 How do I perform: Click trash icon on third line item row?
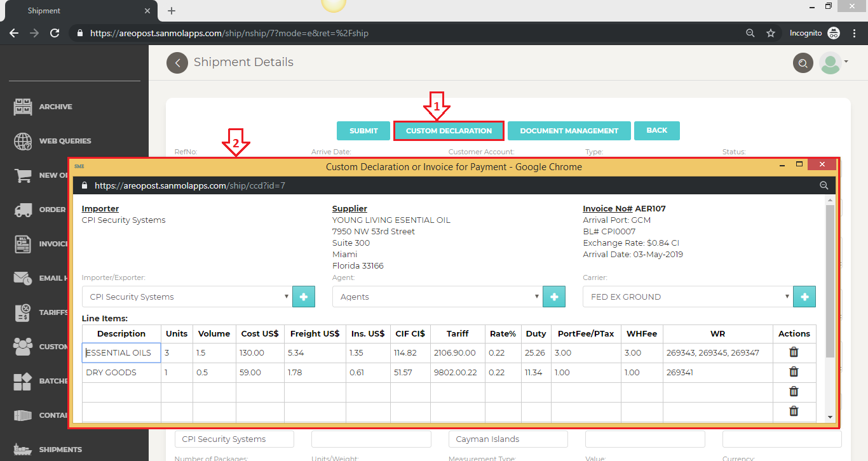794,392
